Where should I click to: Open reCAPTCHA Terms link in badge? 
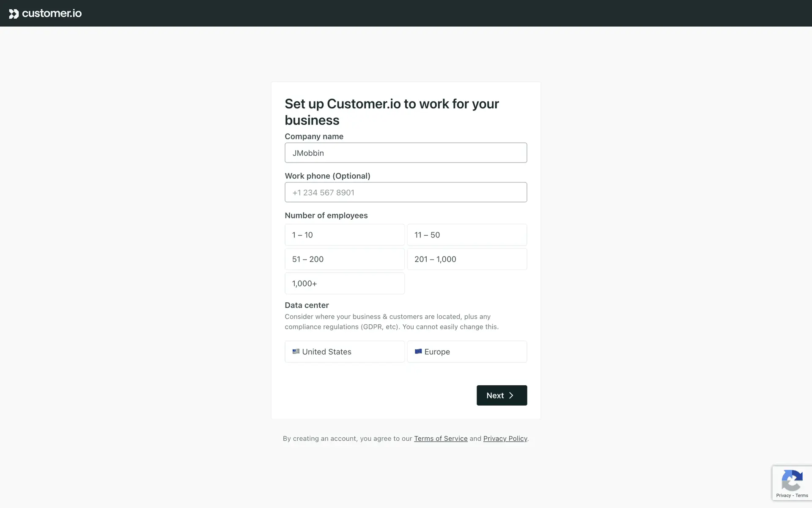[x=802, y=495]
